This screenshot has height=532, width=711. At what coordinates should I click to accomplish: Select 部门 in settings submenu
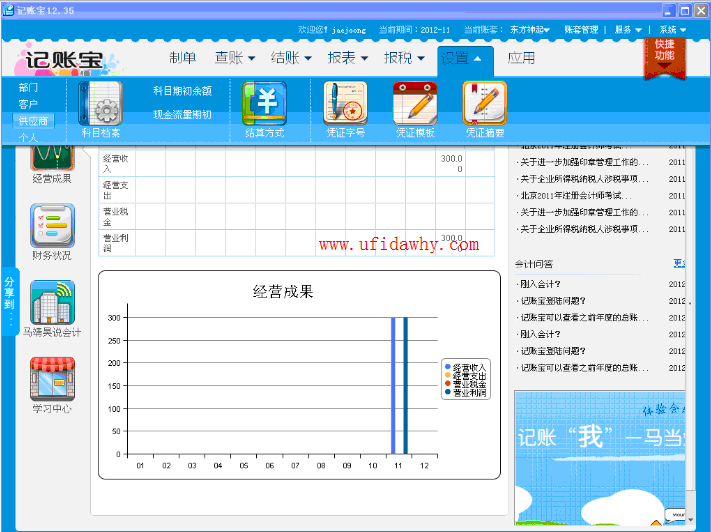click(x=28, y=87)
